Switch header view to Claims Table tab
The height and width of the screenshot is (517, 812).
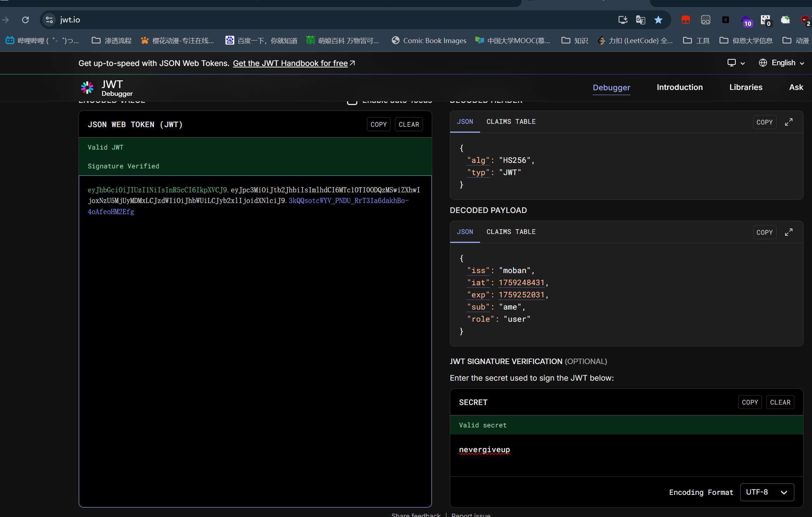511,122
